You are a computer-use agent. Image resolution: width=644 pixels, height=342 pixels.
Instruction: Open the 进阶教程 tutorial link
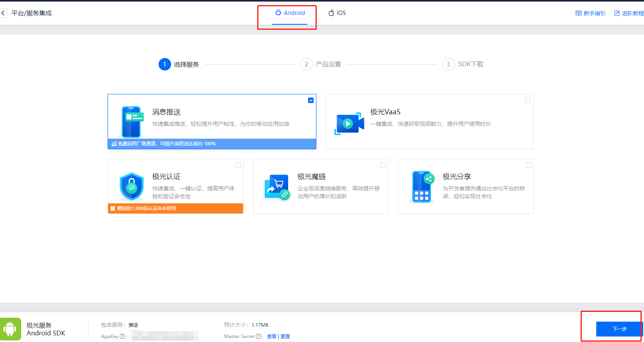[629, 13]
